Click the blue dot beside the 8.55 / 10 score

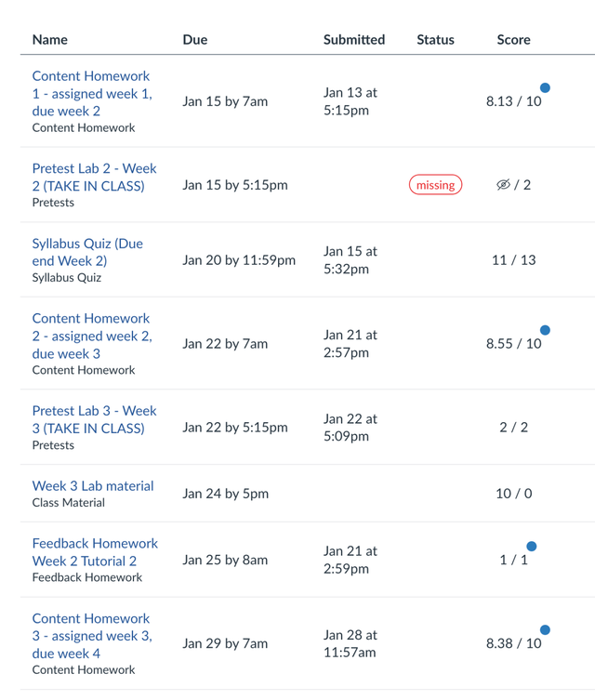[x=545, y=330]
